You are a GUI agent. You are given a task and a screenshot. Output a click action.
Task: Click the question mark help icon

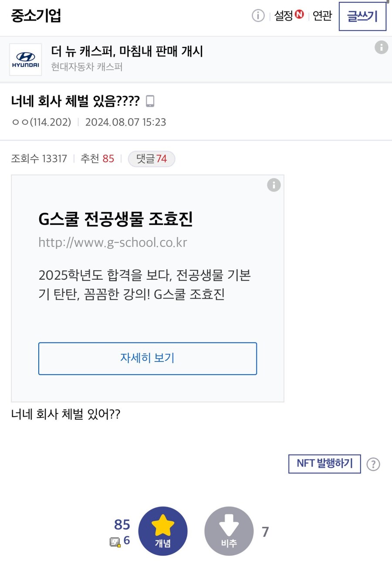click(x=373, y=464)
